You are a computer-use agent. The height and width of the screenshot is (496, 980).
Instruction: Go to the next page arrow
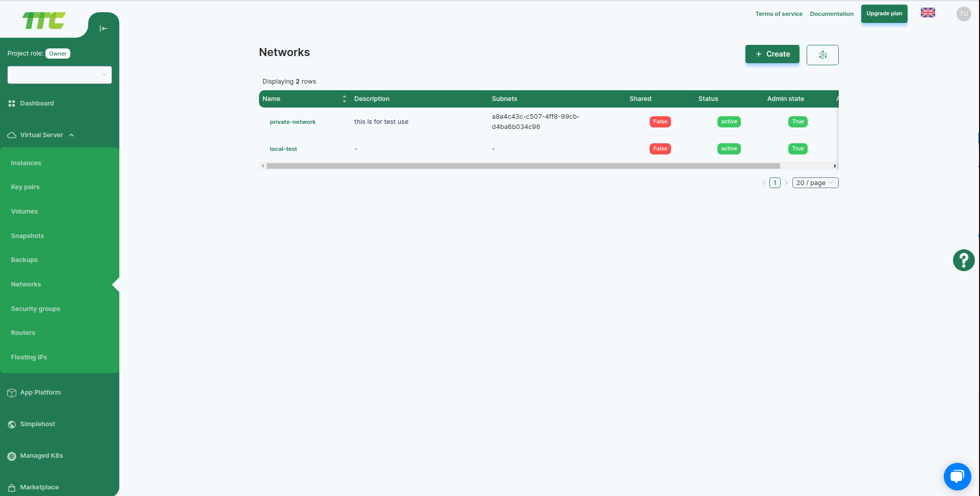point(786,183)
